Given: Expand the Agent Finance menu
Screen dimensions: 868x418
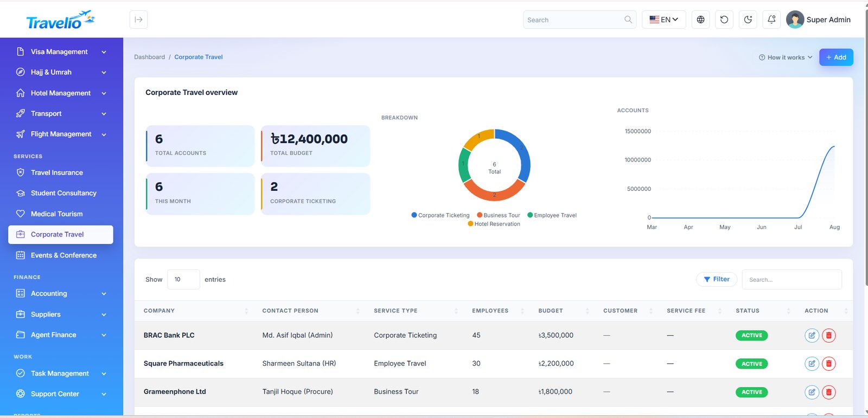Looking at the screenshot, I should click(61, 335).
